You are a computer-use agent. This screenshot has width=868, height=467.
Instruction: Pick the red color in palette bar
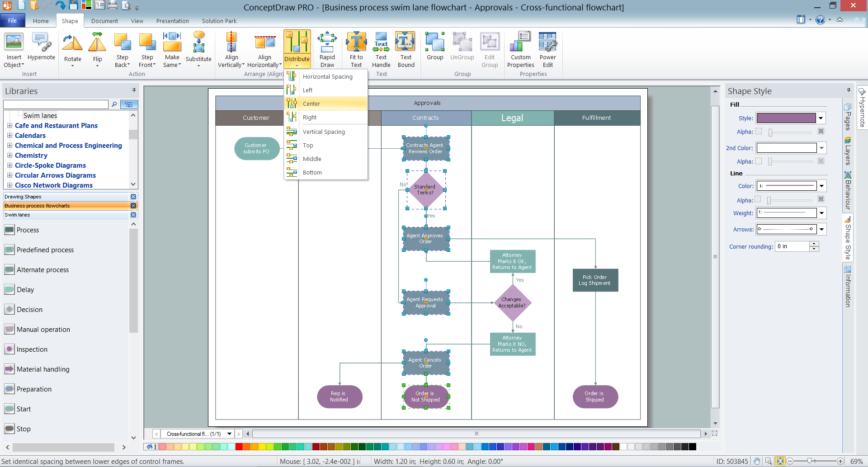239,447
